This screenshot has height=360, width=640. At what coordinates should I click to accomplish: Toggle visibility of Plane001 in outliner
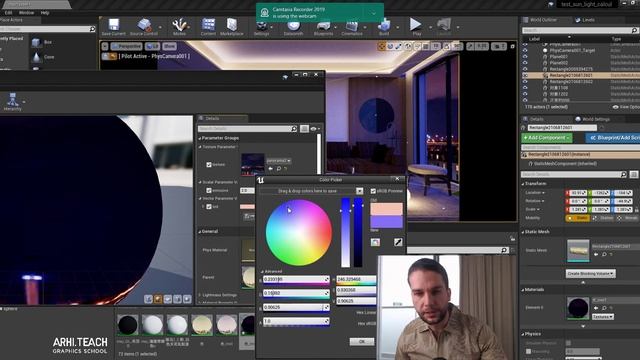click(525, 57)
